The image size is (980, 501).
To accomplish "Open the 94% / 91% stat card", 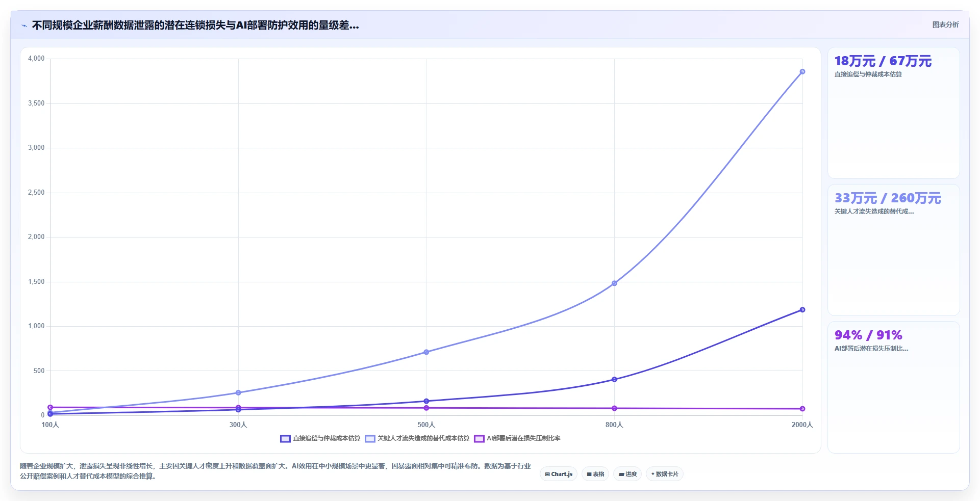I will click(893, 387).
